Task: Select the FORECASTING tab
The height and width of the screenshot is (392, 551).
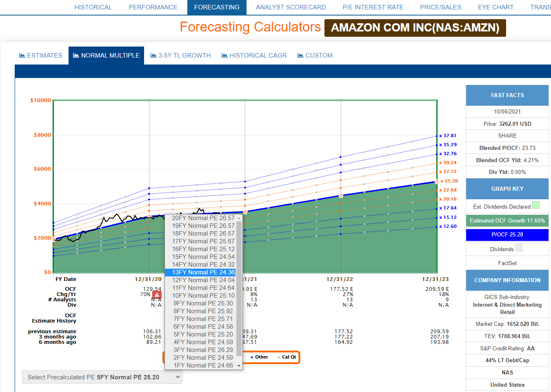Action: point(217,7)
